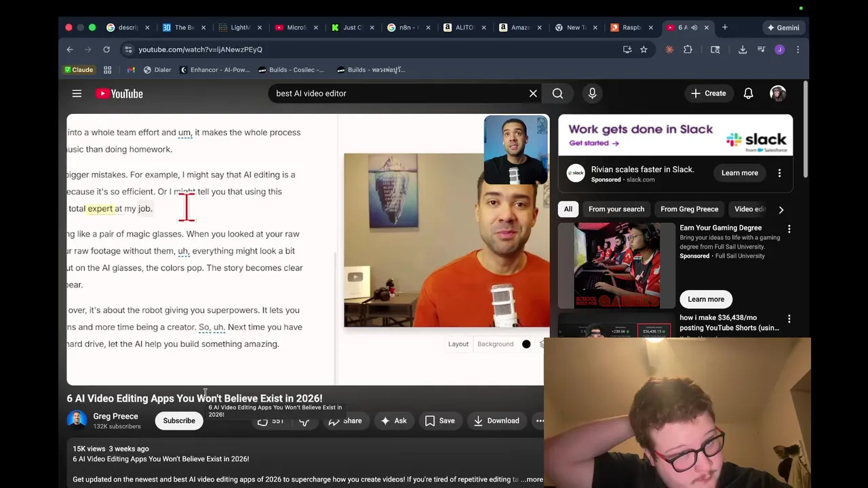The height and width of the screenshot is (488, 868).
Task: Share the video
Action: click(x=345, y=421)
